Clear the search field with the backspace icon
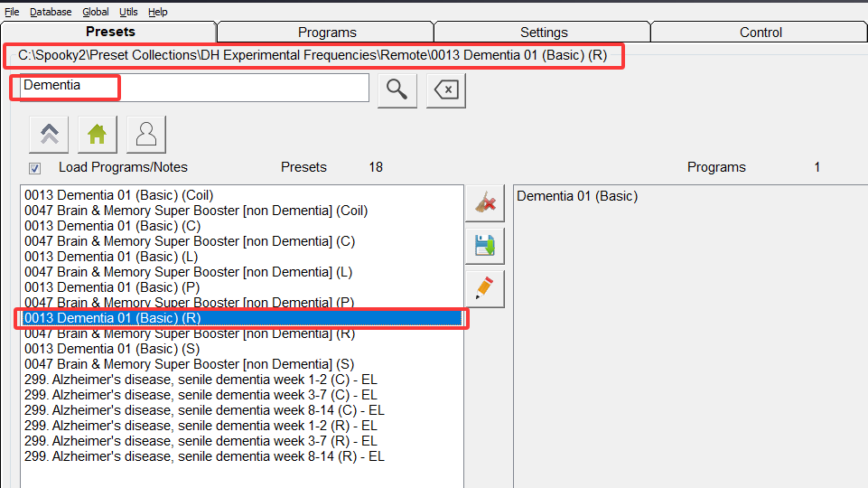The width and height of the screenshot is (868, 488). coord(446,89)
